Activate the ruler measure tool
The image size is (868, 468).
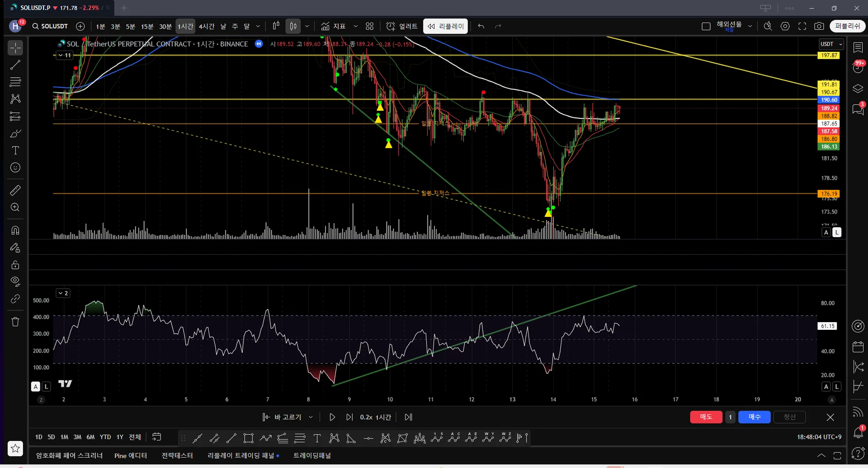tap(15, 191)
